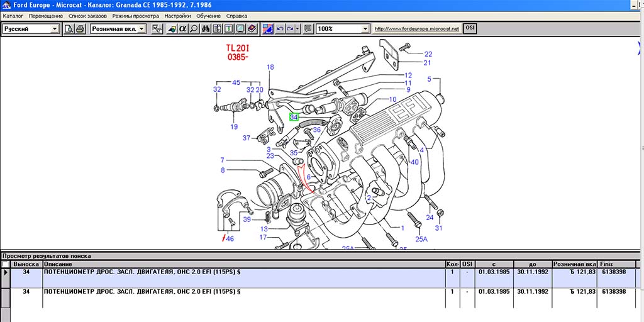
Task: Click the monitor screen icon in toolbar
Action: [x=240, y=29]
